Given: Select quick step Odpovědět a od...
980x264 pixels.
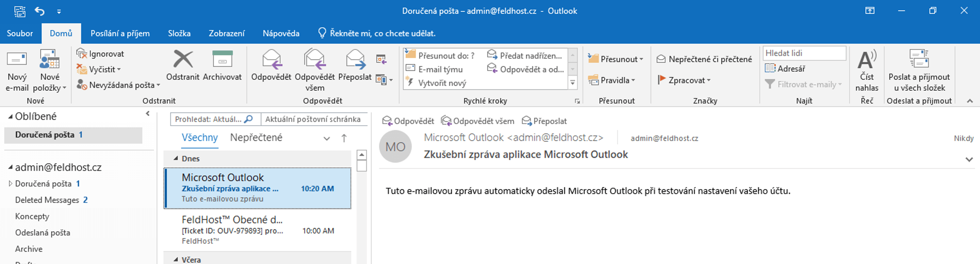Looking at the screenshot, I should [525, 69].
